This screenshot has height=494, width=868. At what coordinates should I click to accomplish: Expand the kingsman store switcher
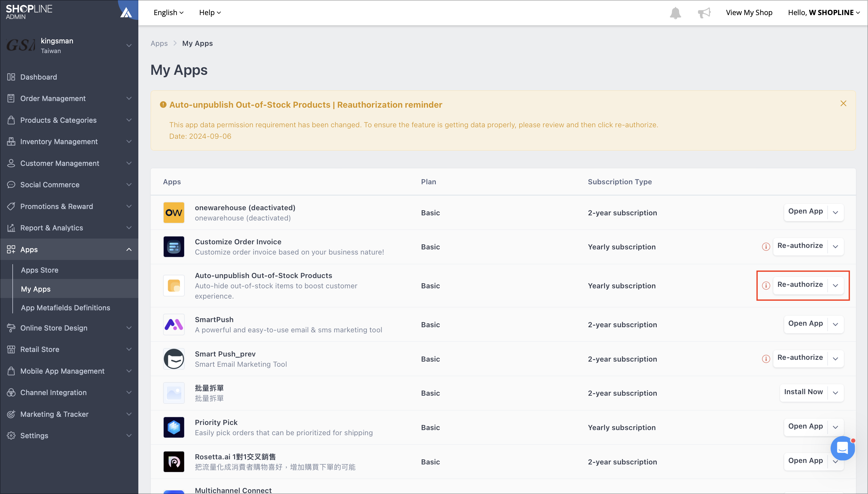tap(128, 46)
